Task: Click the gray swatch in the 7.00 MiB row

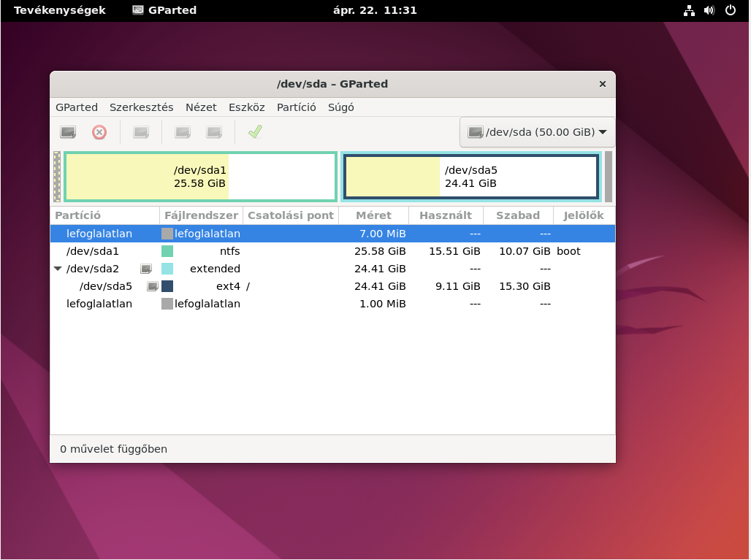Action: [167, 234]
